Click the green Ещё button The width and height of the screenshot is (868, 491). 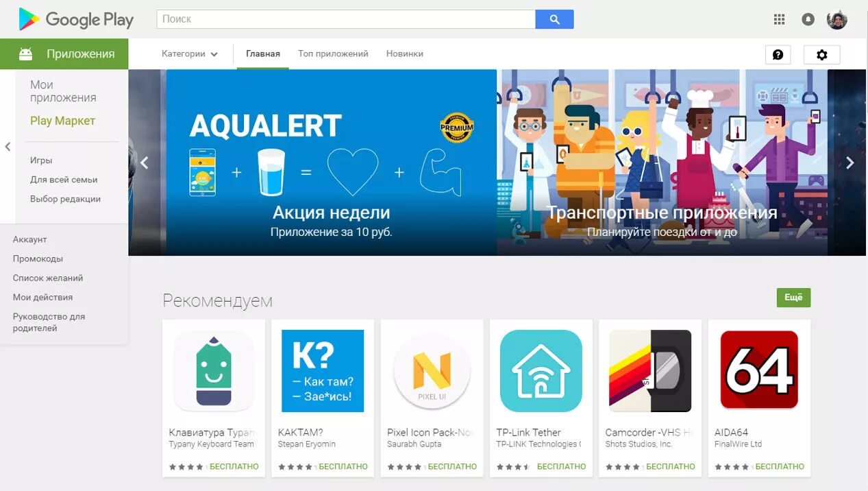point(793,298)
